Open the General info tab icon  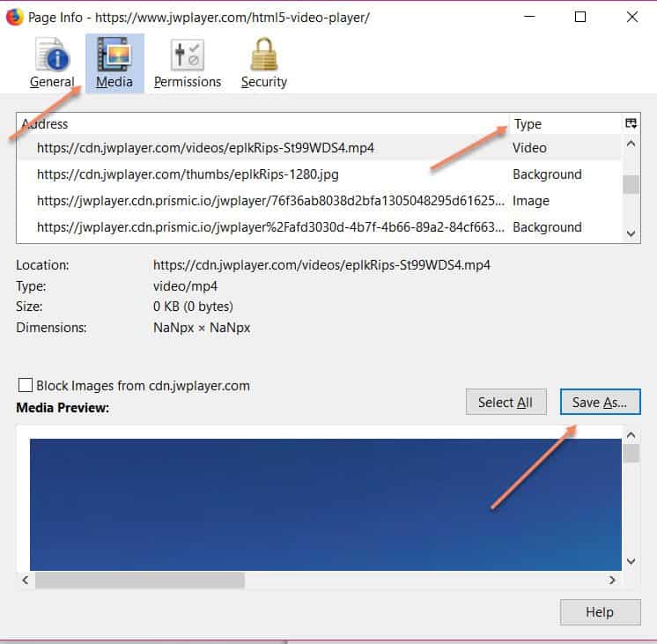click(52, 56)
